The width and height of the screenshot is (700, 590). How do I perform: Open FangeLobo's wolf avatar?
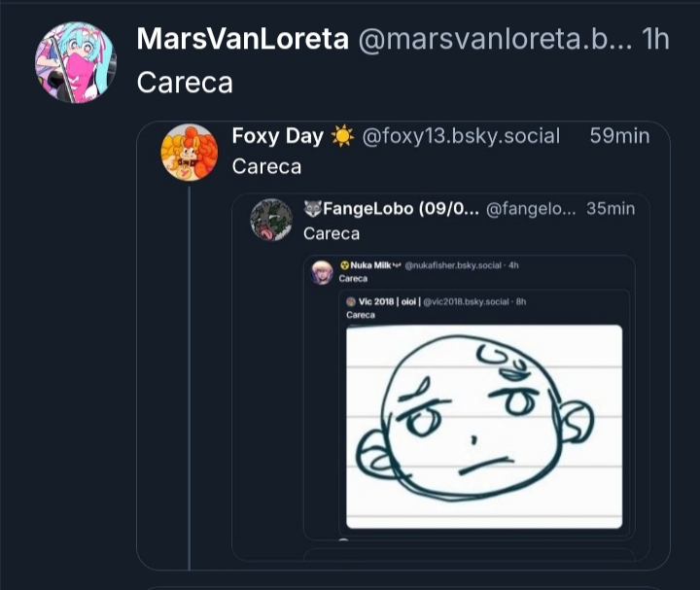click(x=271, y=220)
